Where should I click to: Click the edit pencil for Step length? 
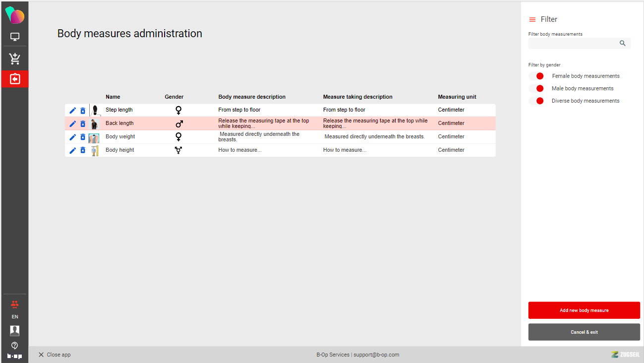pyautogui.click(x=72, y=110)
